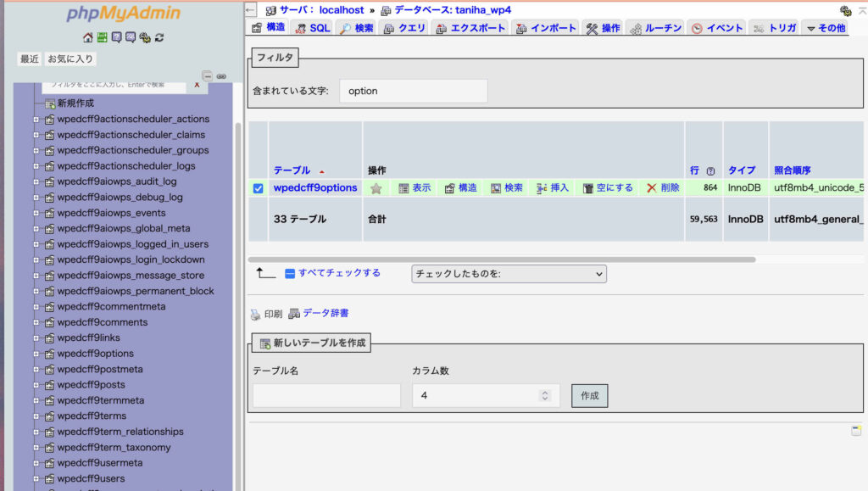Screen dimensions: 868x491
Task: Switch to the SQL tab
Action: pyautogui.click(x=312, y=28)
